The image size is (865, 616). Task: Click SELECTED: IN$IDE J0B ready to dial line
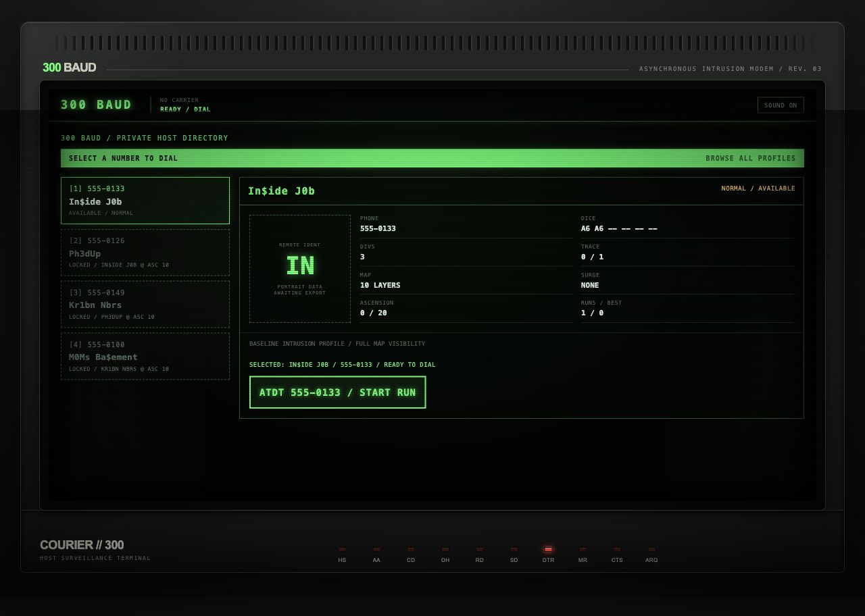pos(342,365)
